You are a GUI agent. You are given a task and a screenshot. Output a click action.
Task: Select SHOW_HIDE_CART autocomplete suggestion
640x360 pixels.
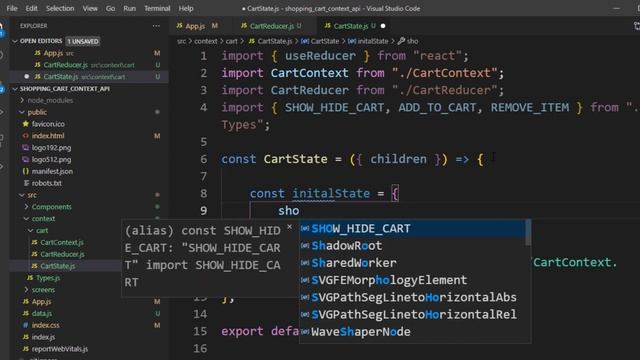tap(412, 229)
